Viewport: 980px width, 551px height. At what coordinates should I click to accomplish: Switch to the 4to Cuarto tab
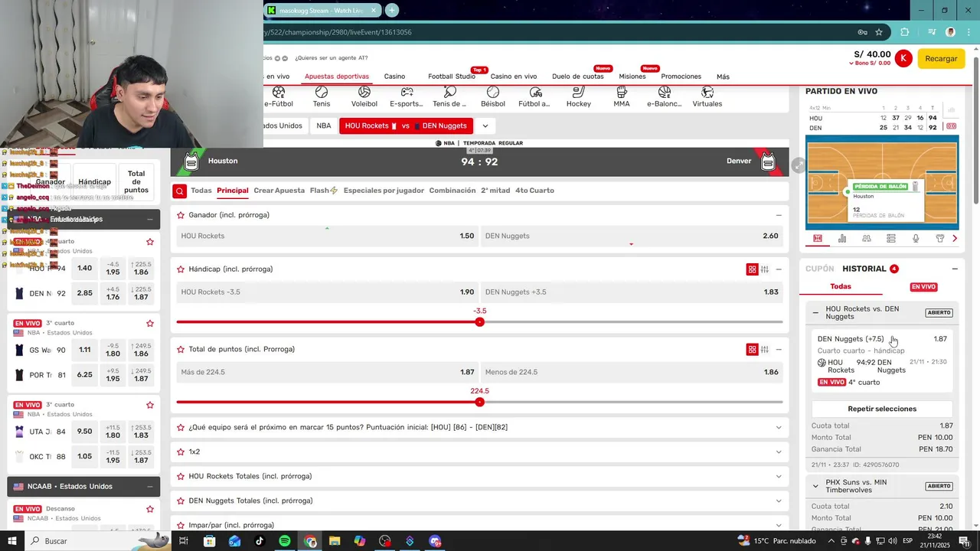tap(534, 191)
